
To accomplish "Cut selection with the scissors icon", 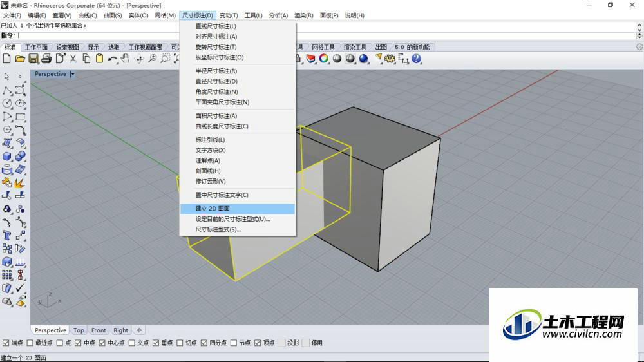I will coord(73,59).
